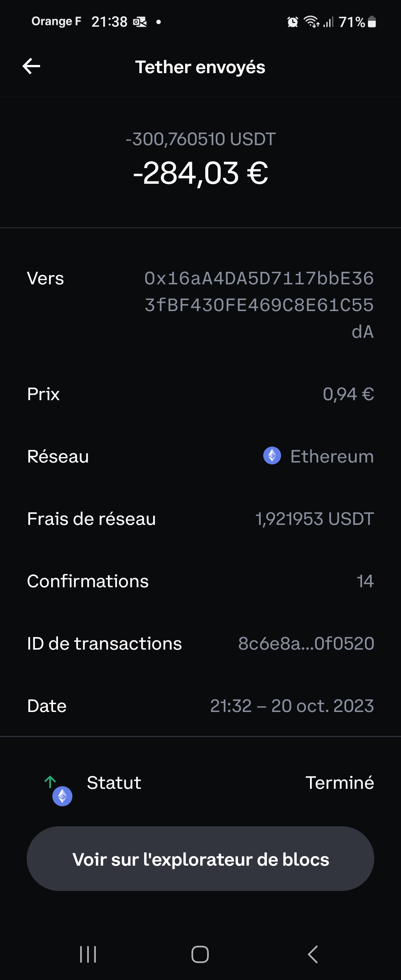Viewport: 401px width, 980px height.
Task: Tap the 'Tether envoyés' page title
Action: point(200,67)
